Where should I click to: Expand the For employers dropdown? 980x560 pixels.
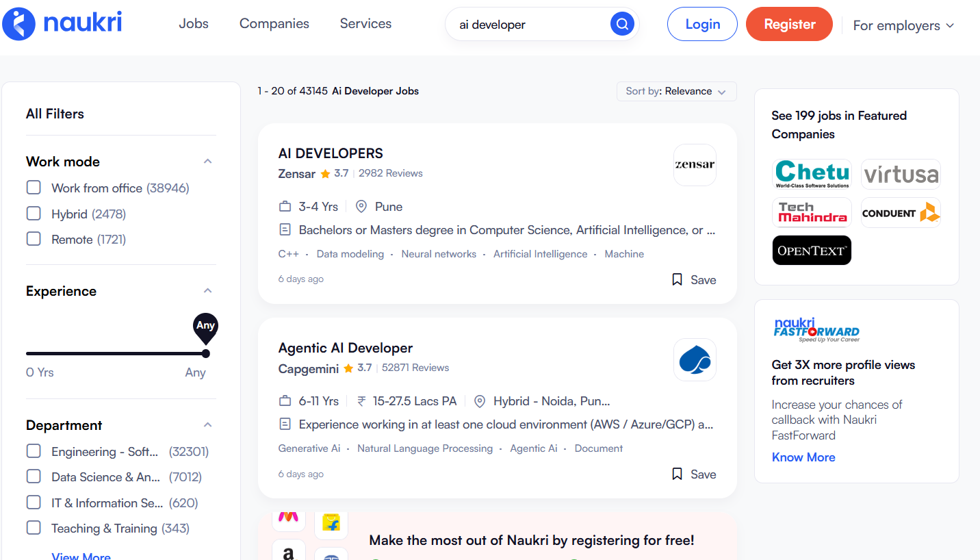pyautogui.click(x=903, y=25)
